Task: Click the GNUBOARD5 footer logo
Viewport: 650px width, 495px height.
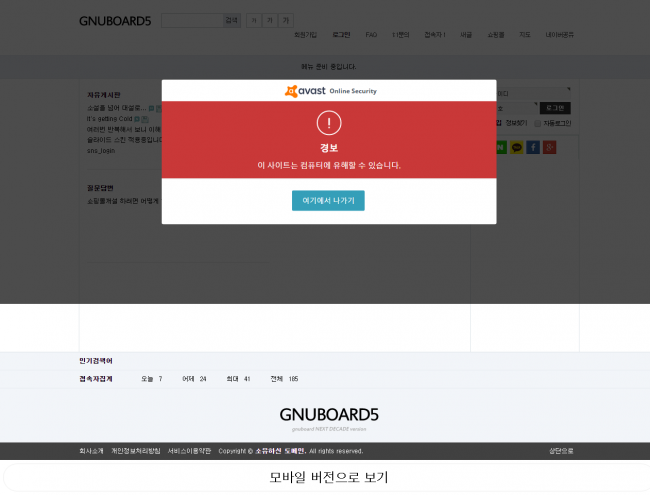Action: pyautogui.click(x=329, y=415)
